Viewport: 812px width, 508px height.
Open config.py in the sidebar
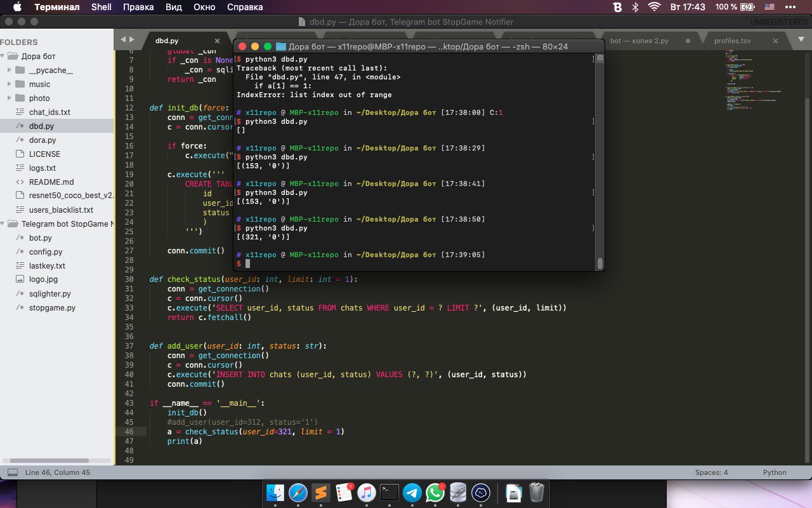[x=46, y=251]
